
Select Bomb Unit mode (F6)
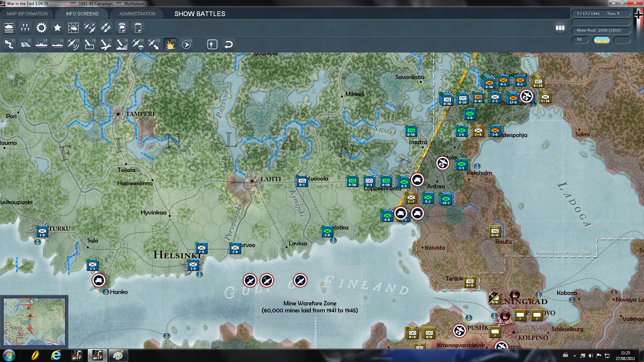tap(90, 44)
